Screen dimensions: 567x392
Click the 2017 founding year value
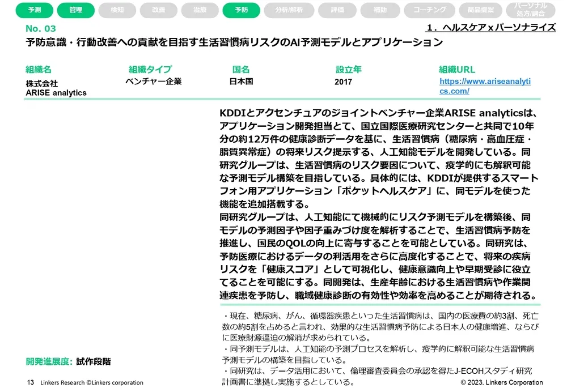pos(343,82)
